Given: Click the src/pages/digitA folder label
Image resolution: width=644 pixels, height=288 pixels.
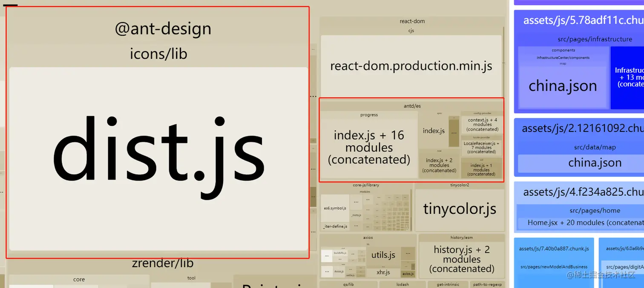Looking at the screenshot, I should coord(624,267).
